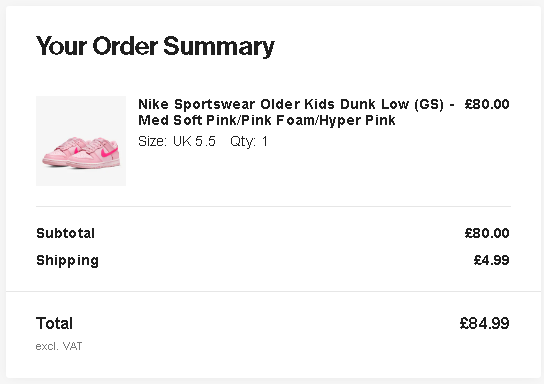Click the Subtotal label
The image size is (544, 384).
pos(66,233)
